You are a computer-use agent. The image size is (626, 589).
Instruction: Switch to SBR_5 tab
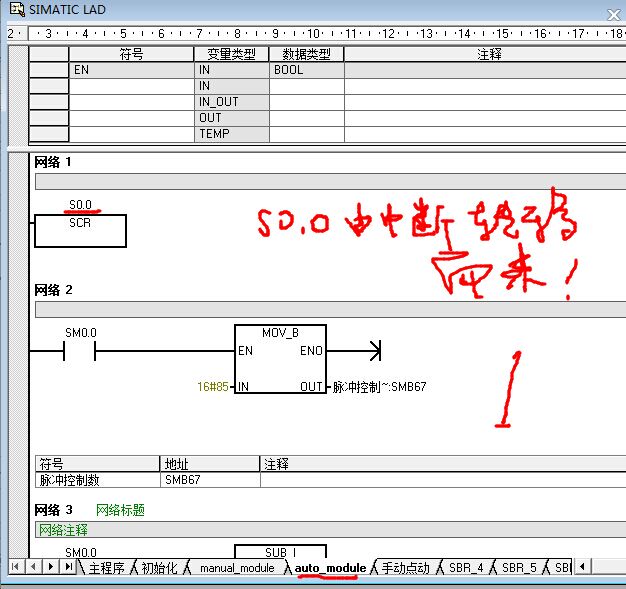pos(519,568)
